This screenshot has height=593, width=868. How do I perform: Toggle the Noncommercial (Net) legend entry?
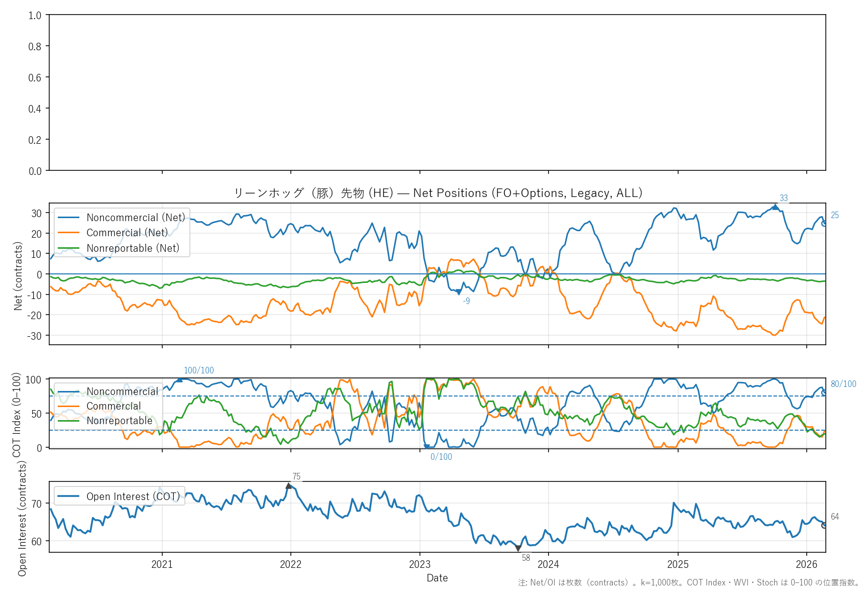[136, 218]
